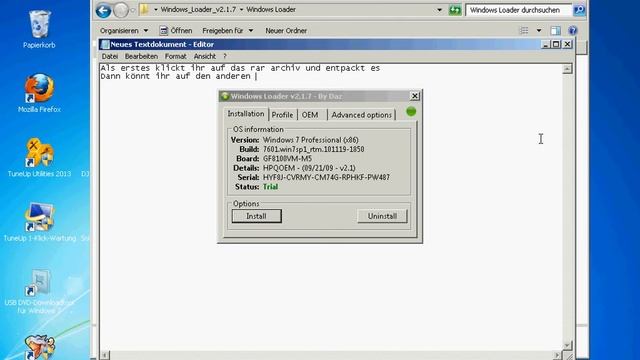The image size is (640, 360).
Task: Click the Windows Loader title bar icon
Action: point(224,96)
